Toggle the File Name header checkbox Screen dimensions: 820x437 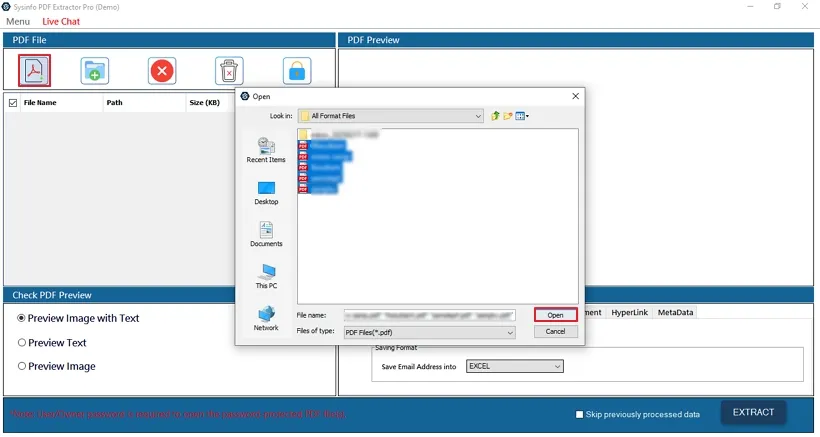click(13, 103)
